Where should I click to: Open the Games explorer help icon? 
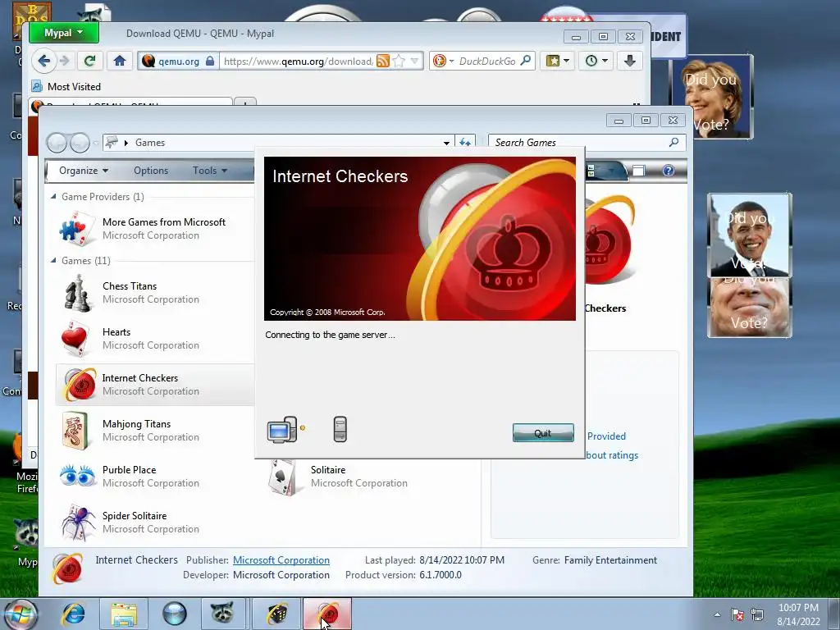pyautogui.click(x=668, y=171)
